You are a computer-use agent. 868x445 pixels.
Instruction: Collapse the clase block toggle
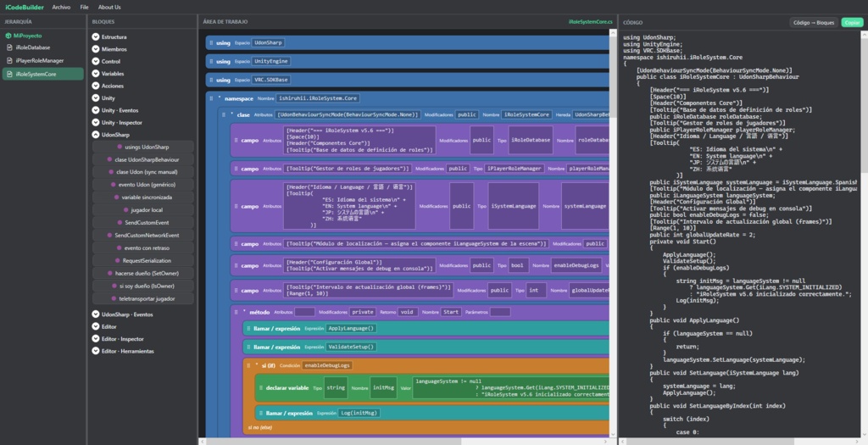coord(232,114)
